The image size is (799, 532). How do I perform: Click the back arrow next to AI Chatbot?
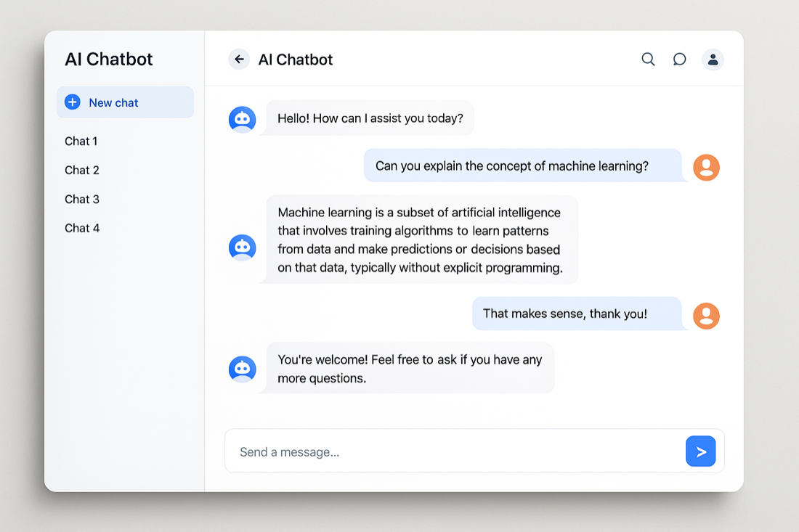tap(239, 60)
